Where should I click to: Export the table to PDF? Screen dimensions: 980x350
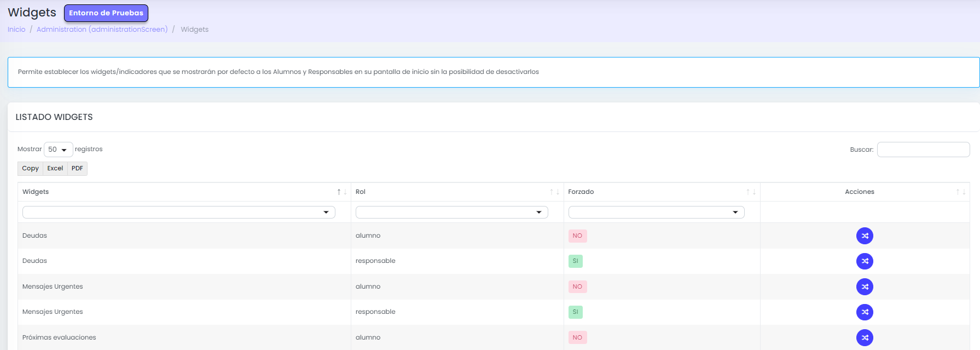[x=77, y=169]
